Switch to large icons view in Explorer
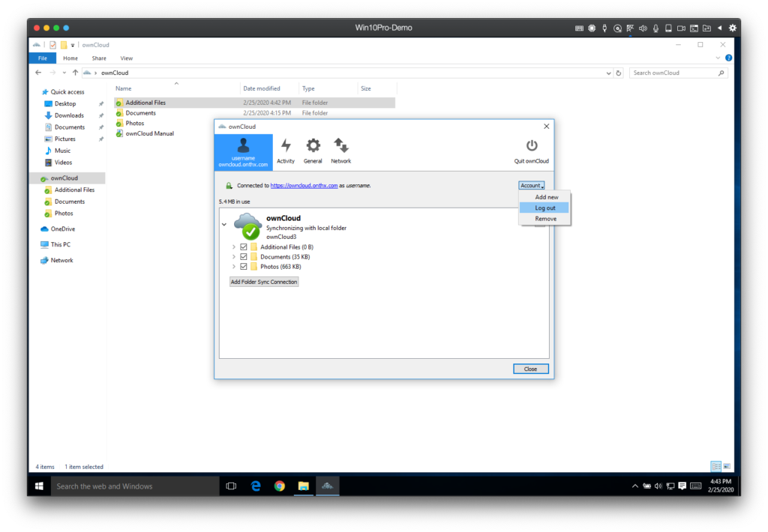 [x=727, y=466]
